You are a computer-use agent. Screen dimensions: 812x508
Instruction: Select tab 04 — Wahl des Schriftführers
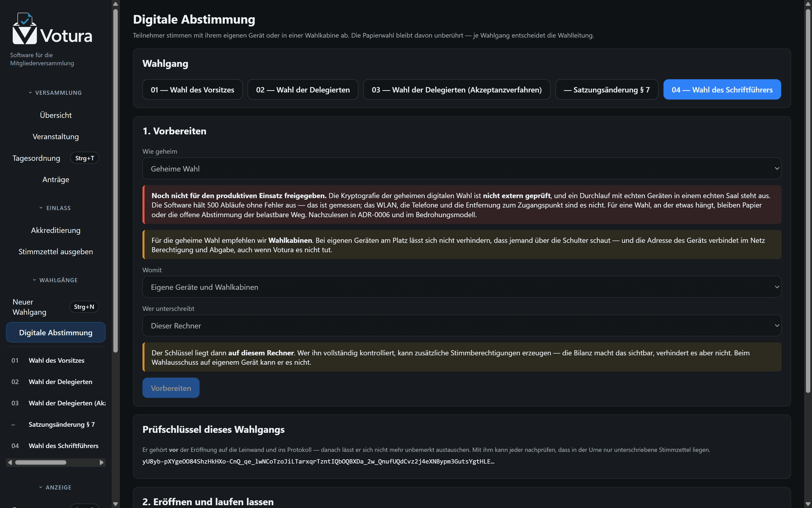[x=722, y=90]
